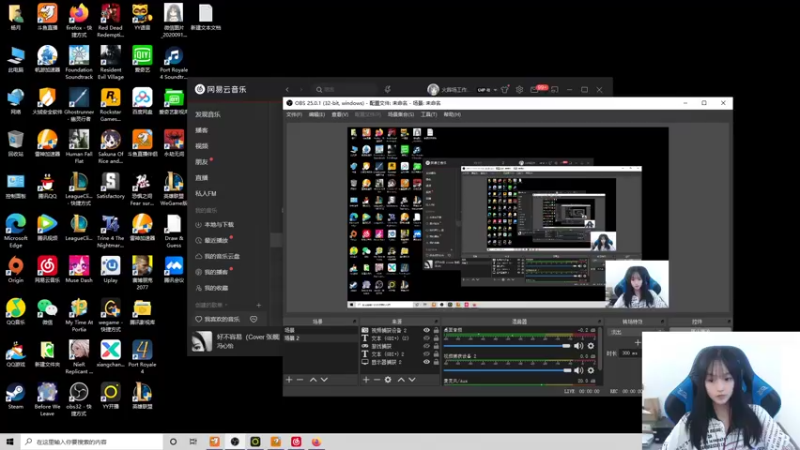Open the Firefox desktop shortcut
Viewport: 800px width, 450px height.
pyautogui.click(x=79, y=20)
